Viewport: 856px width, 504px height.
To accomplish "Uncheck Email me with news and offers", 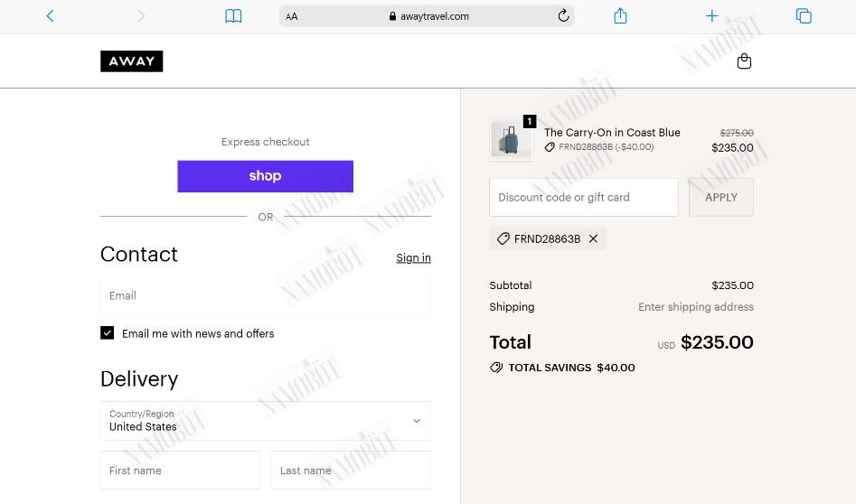I will coord(107,332).
